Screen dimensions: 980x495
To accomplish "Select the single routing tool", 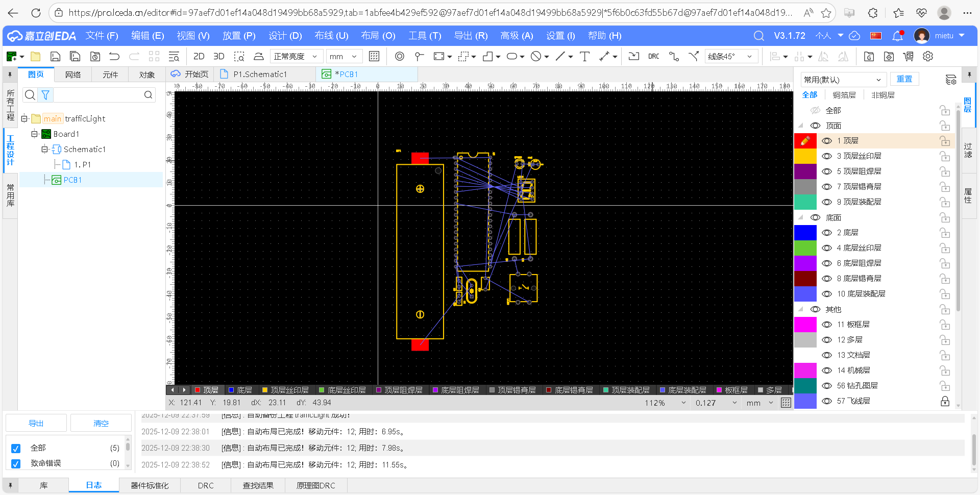I will [674, 56].
